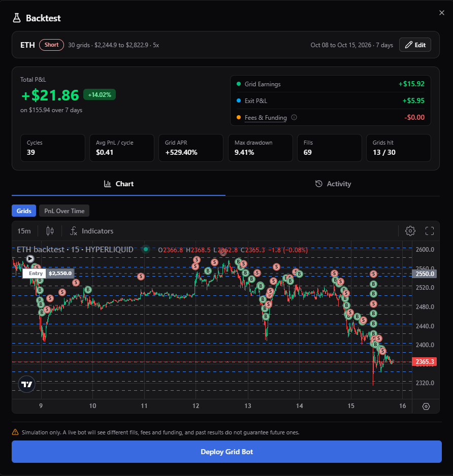Click the replay play marker on the chart
The height and width of the screenshot is (476, 453).
point(30,259)
